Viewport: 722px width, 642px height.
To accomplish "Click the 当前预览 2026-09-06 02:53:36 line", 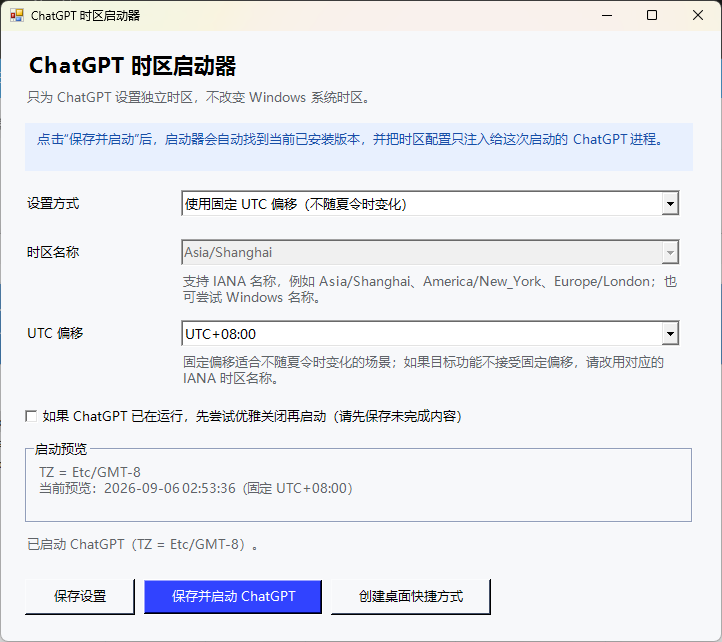I will [x=196, y=488].
